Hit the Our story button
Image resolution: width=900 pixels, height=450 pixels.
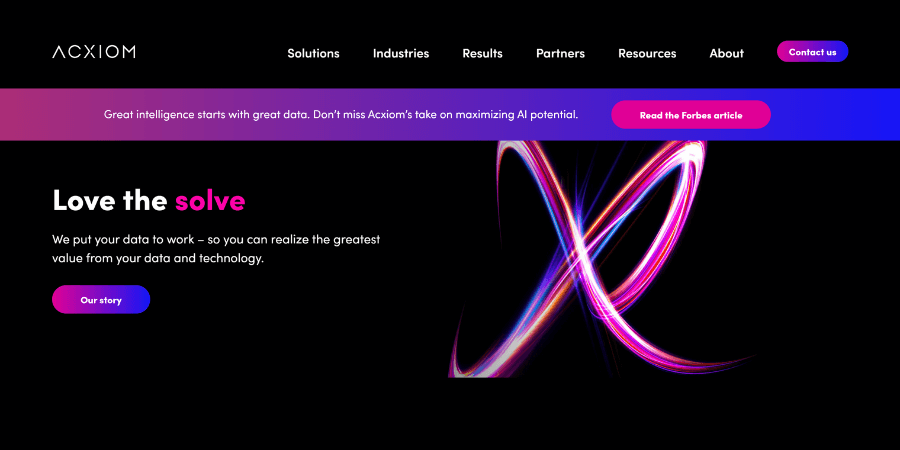tap(101, 299)
